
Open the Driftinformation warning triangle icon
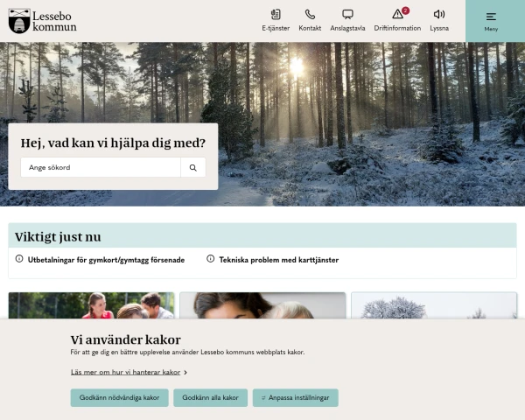tap(397, 14)
